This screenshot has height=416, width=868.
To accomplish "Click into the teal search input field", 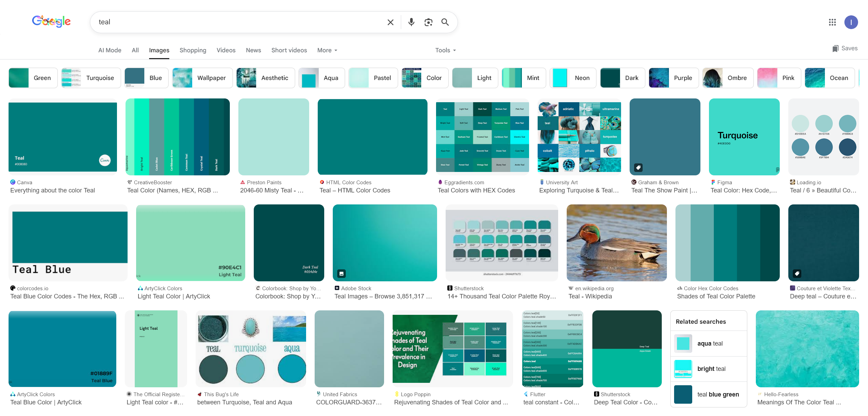I will coord(239,22).
